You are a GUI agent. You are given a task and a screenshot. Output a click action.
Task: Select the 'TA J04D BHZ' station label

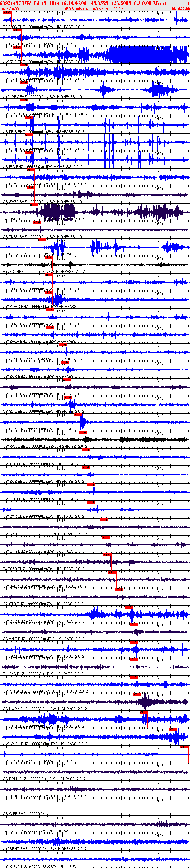[13, 674]
